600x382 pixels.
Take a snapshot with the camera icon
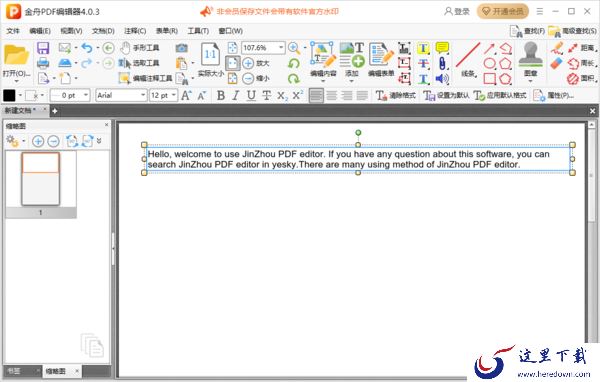181,48
